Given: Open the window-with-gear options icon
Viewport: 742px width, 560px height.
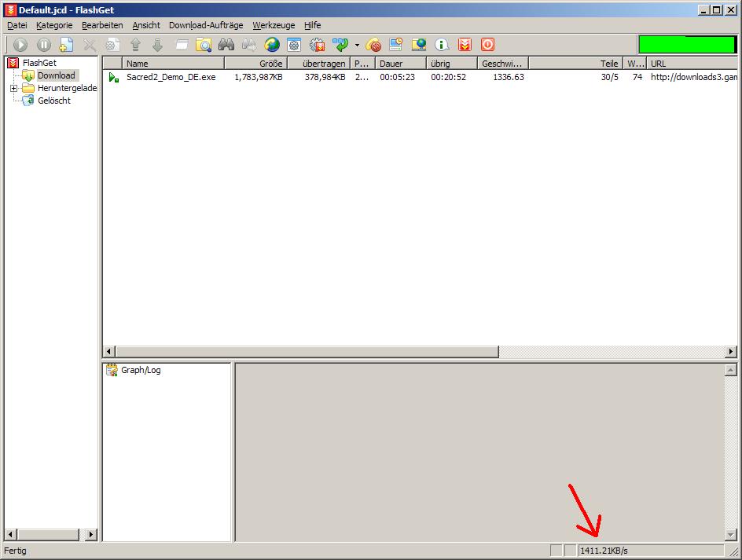Looking at the screenshot, I should pos(294,45).
